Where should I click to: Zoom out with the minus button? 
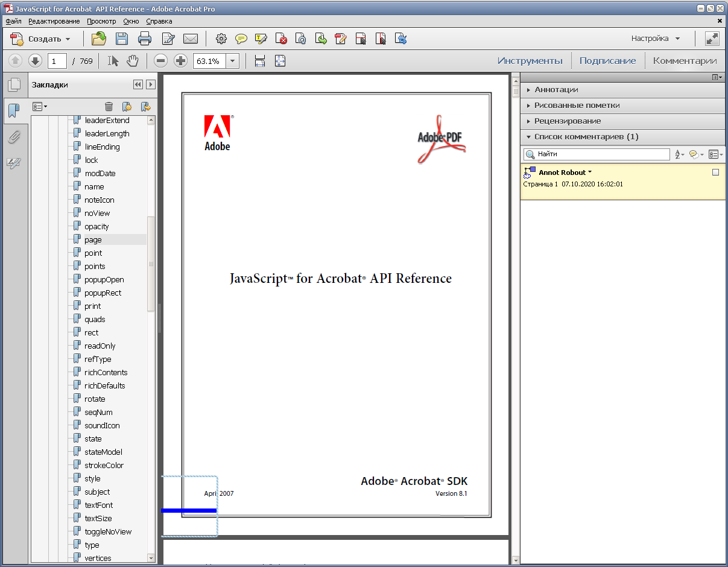point(160,61)
